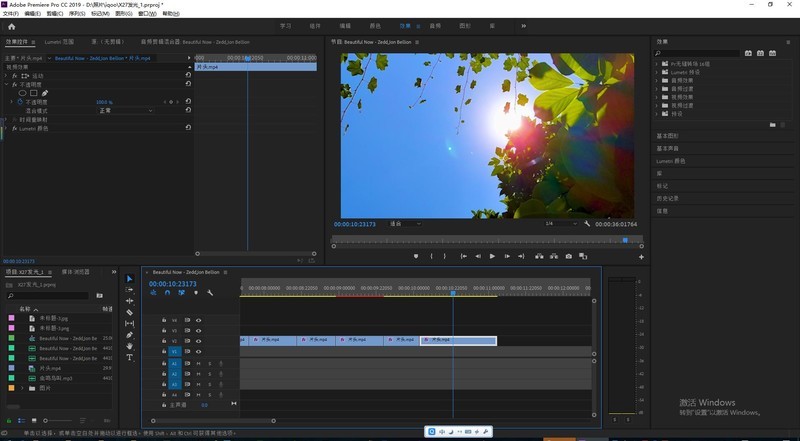The width and height of the screenshot is (800, 441).
Task: Mute audio track A1
Action: coord(199,363)
